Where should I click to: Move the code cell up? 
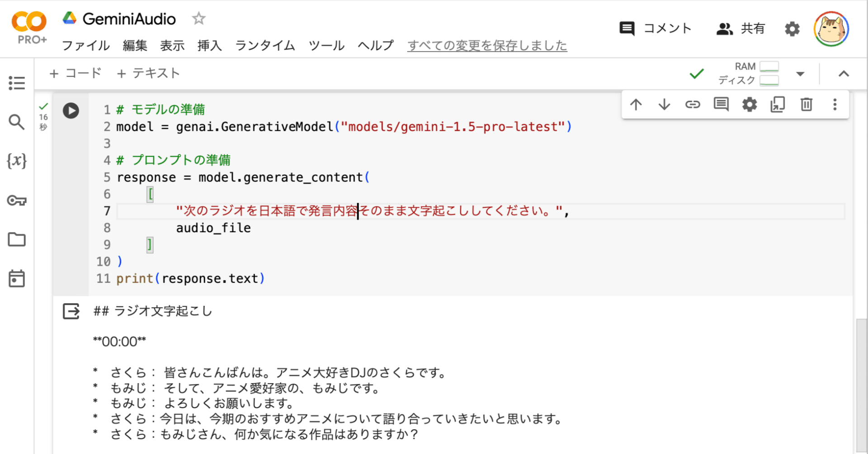coord(636,104)
